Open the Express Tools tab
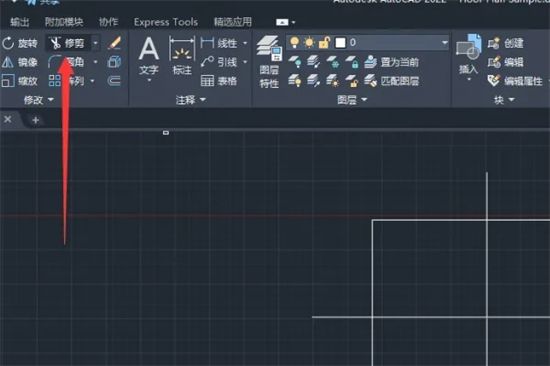This screenshot has width=550, height=366. [166, 22]
